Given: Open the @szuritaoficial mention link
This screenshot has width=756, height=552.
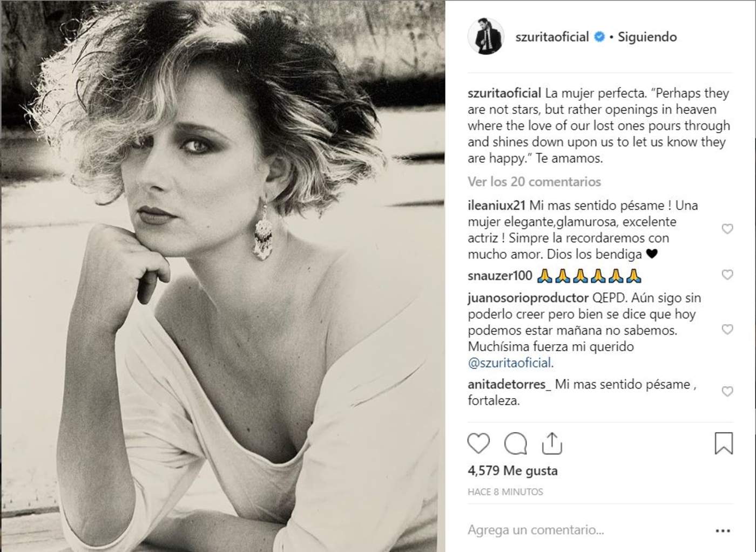Looking at the screenshot, I should (510, 363).
